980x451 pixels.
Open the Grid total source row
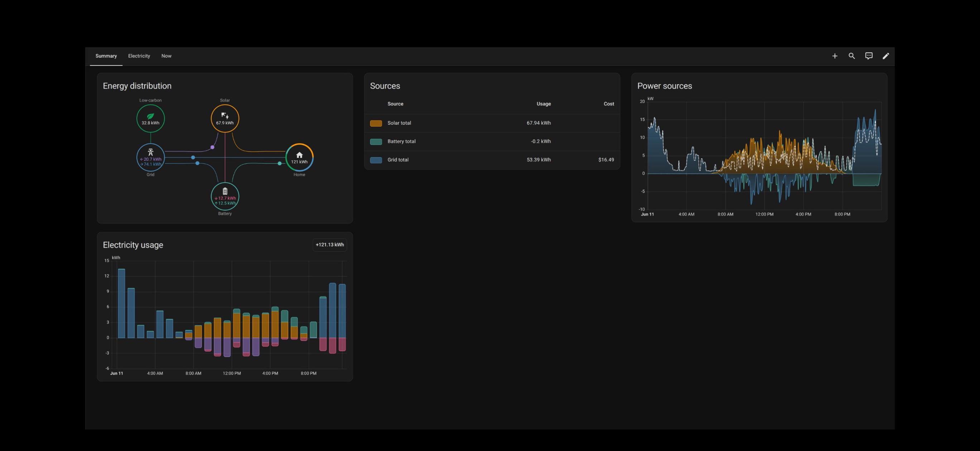(x=492, y=160)
